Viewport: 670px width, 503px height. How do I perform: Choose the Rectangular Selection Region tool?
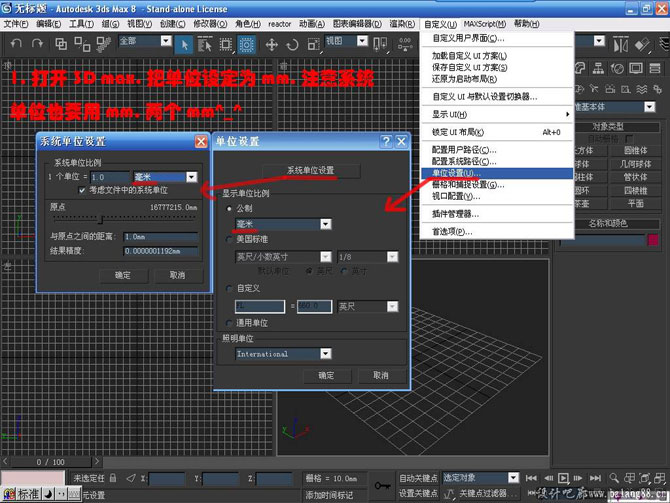(x=226, y=44)
